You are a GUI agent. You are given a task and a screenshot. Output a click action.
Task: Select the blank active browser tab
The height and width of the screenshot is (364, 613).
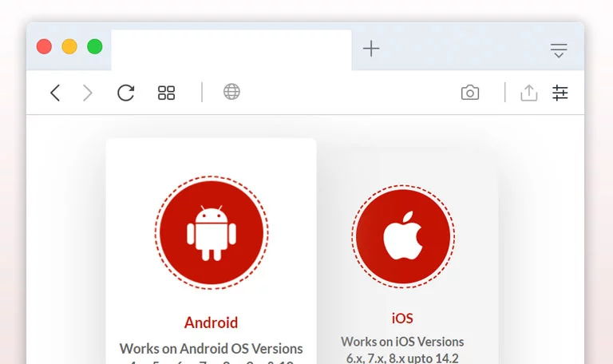pyautogui.click(x=231, y=50)
